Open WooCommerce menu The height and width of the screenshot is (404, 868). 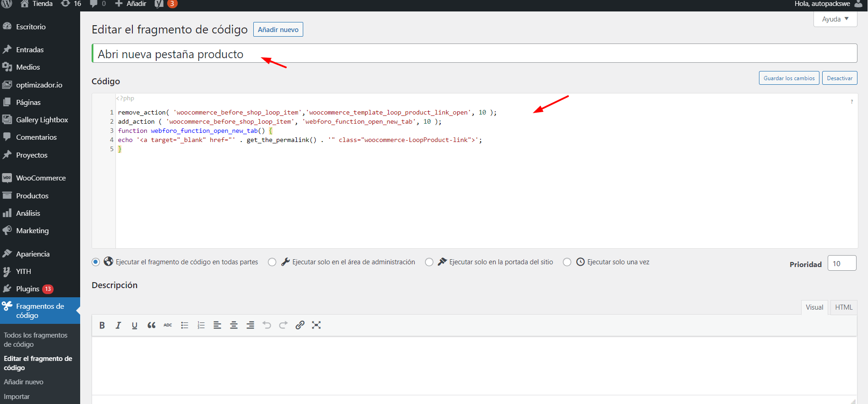40,178
